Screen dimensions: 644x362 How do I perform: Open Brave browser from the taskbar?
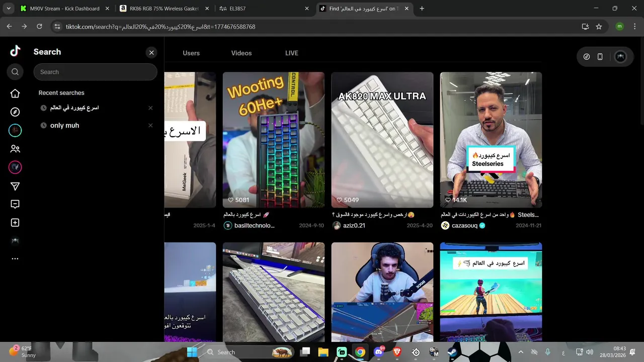coord(397,352)
